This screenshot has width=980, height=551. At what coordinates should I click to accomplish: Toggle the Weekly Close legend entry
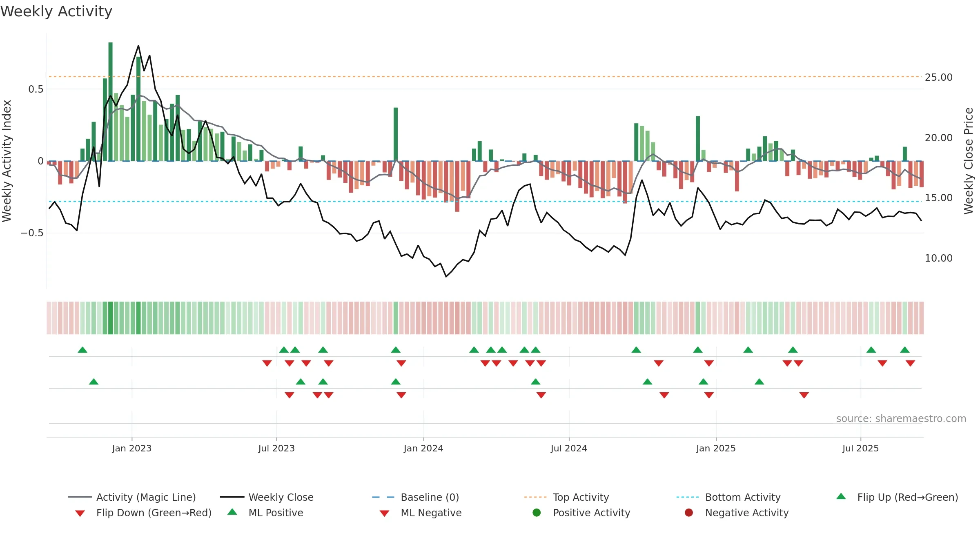coord(267,497)
